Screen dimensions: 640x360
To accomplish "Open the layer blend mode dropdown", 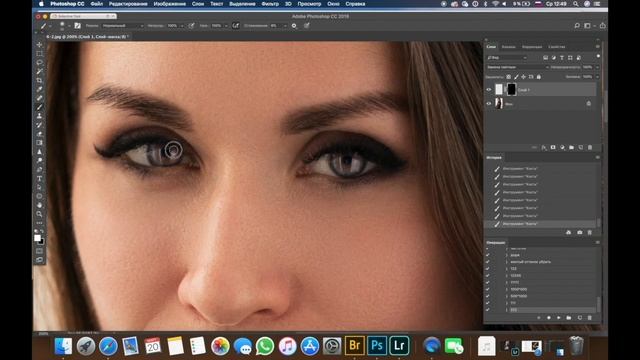I will (517, 67).
